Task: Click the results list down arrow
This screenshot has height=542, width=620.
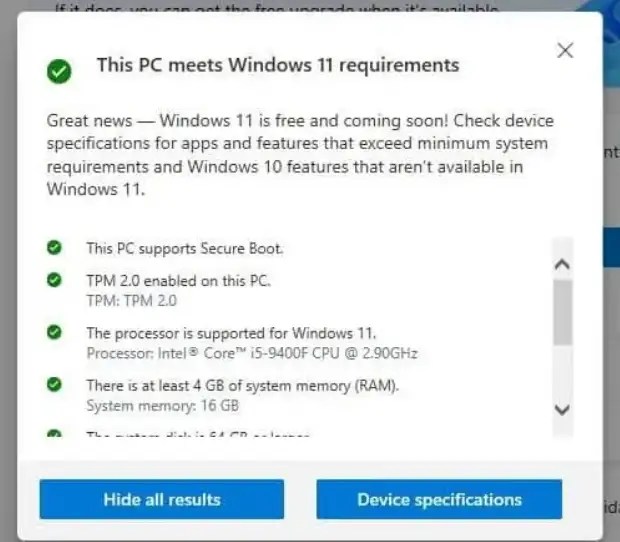Action: point(562,410)
